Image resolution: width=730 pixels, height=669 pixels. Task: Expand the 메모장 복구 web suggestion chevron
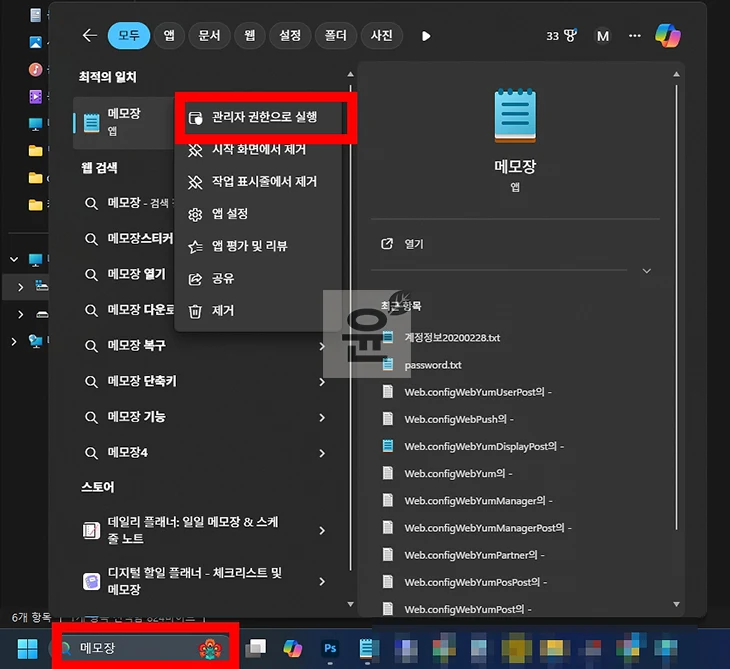coord(322,346)
